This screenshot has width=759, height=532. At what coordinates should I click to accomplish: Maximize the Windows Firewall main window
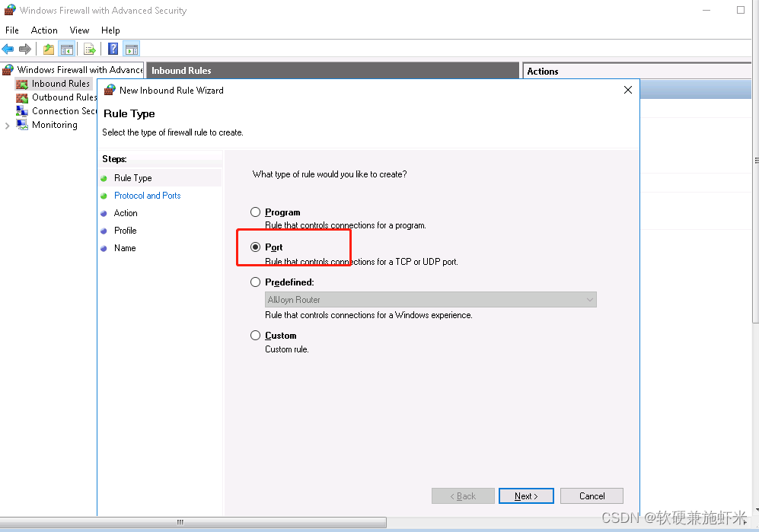click(741, 10)
